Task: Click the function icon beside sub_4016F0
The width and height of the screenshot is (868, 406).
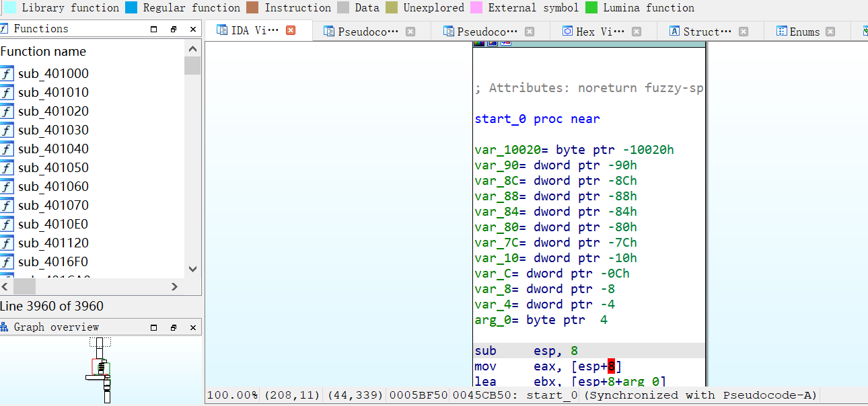Action: click(x=7, y=262)
